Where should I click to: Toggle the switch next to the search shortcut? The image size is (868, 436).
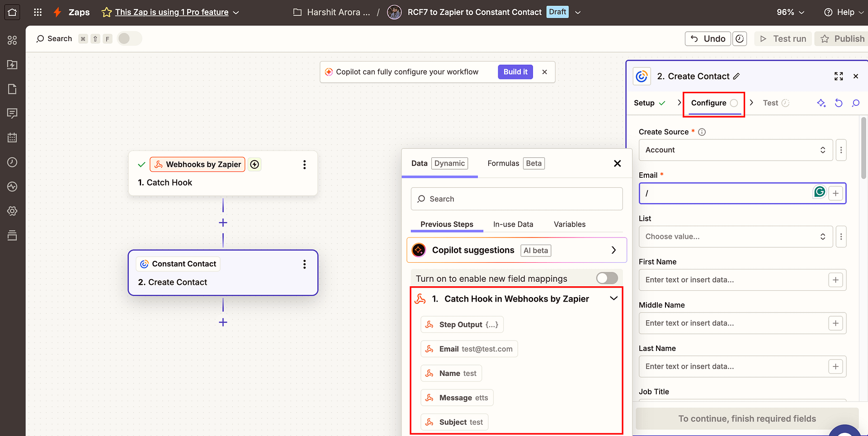pyautogui.click(x=129, y=38)
